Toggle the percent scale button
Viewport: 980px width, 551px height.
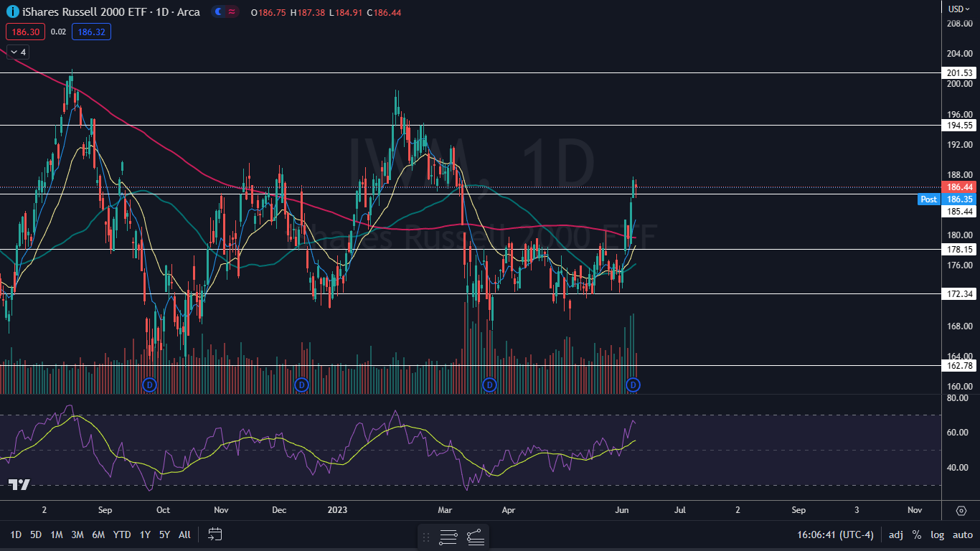pyautogui.click(x=917, y=534)
